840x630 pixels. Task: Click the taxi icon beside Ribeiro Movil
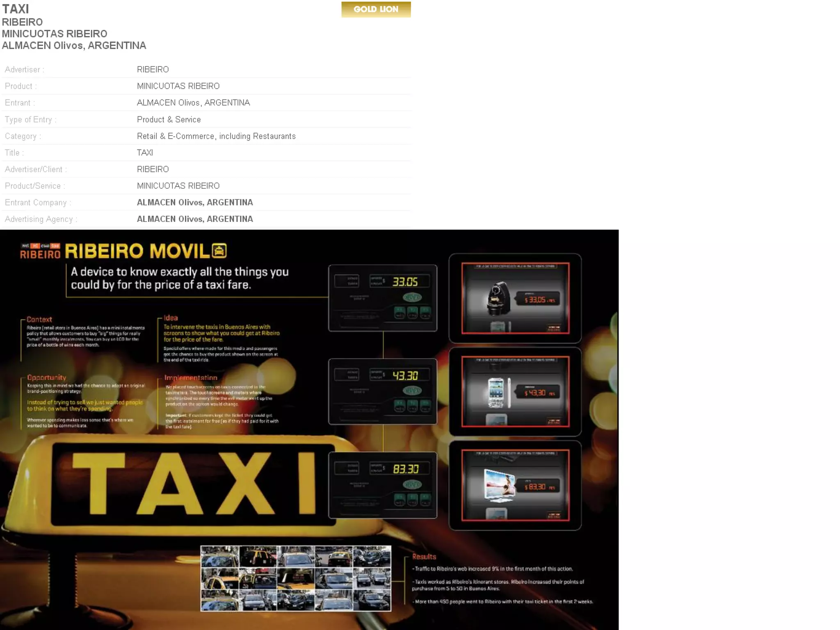(219, 251)
